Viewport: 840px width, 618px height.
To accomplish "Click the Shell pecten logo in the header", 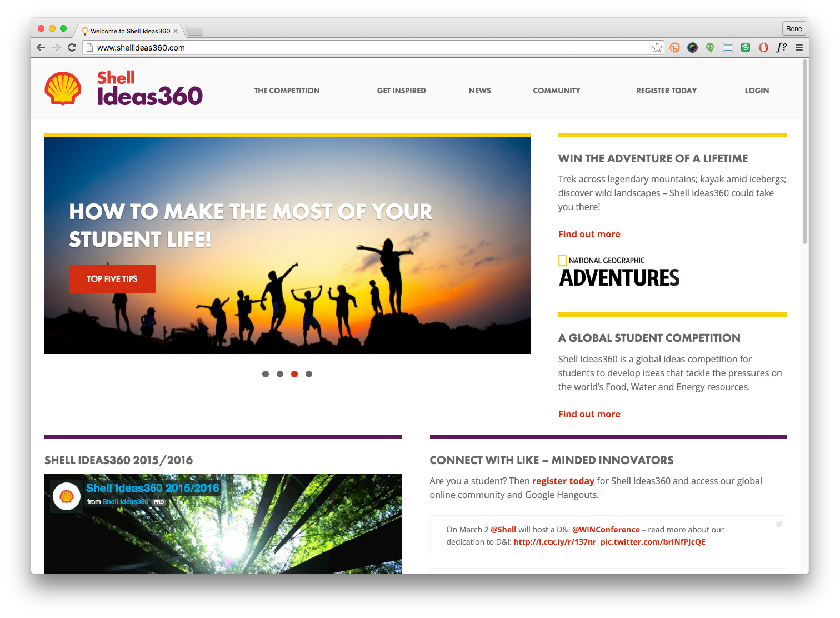I will [x=63, y=88].
